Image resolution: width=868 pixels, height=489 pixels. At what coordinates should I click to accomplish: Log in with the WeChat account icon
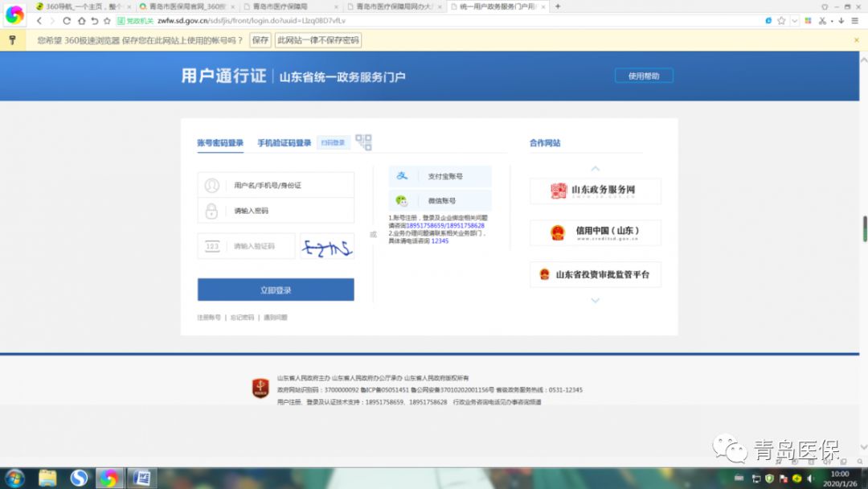click(440, 200)
